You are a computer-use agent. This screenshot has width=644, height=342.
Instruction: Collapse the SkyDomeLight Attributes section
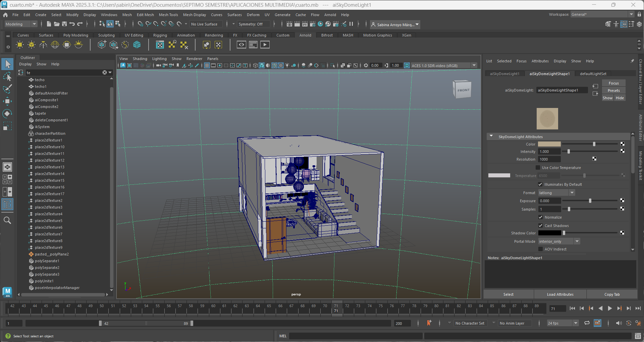tap(491, 136)
